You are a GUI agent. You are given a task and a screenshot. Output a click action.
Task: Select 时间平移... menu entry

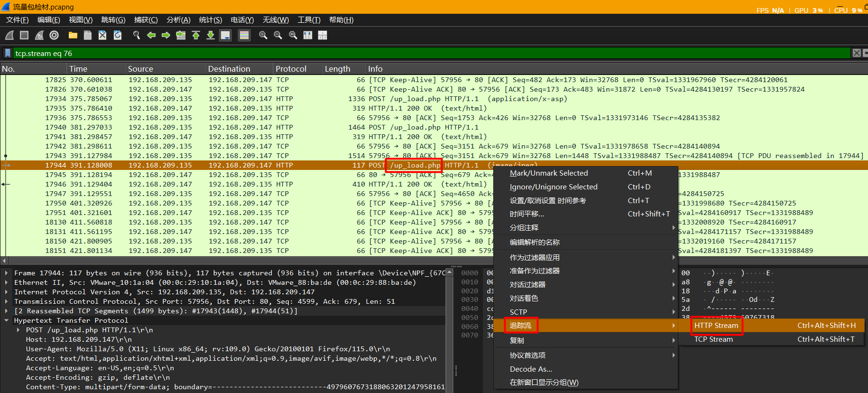coord(586,214)
